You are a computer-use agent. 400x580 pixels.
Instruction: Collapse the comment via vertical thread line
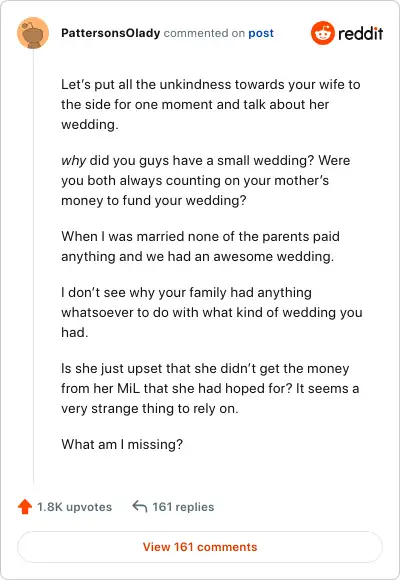tap(33, 266)
